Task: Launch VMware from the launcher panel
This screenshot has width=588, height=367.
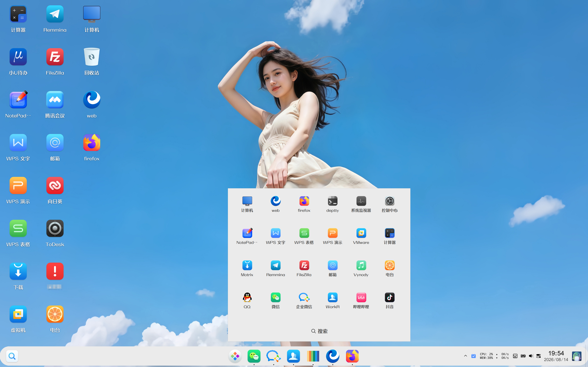Action: pyautogui.click(x=361, y=236)
